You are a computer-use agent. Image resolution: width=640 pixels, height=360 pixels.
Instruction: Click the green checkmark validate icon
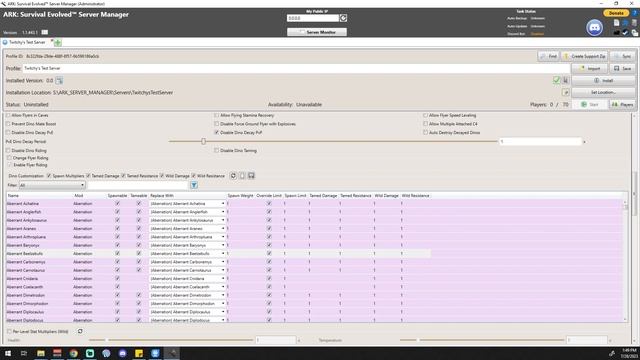556,80
